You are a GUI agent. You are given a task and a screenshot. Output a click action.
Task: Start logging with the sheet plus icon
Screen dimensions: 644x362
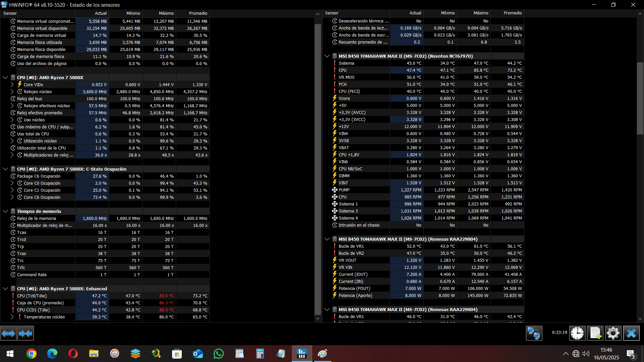(x=595, y=333)
